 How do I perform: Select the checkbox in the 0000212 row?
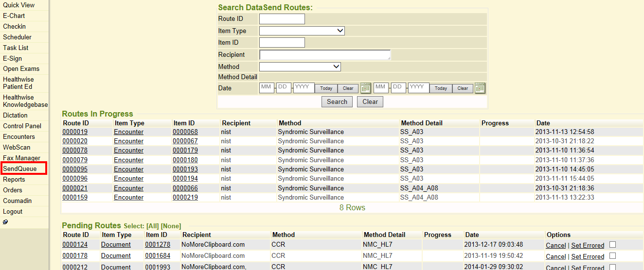point(612,267)
